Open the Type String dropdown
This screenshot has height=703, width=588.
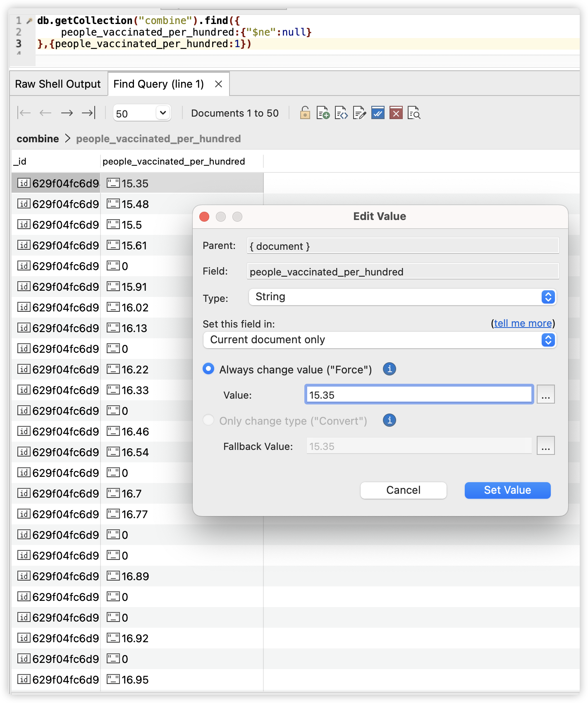click(x=402, y=297)
